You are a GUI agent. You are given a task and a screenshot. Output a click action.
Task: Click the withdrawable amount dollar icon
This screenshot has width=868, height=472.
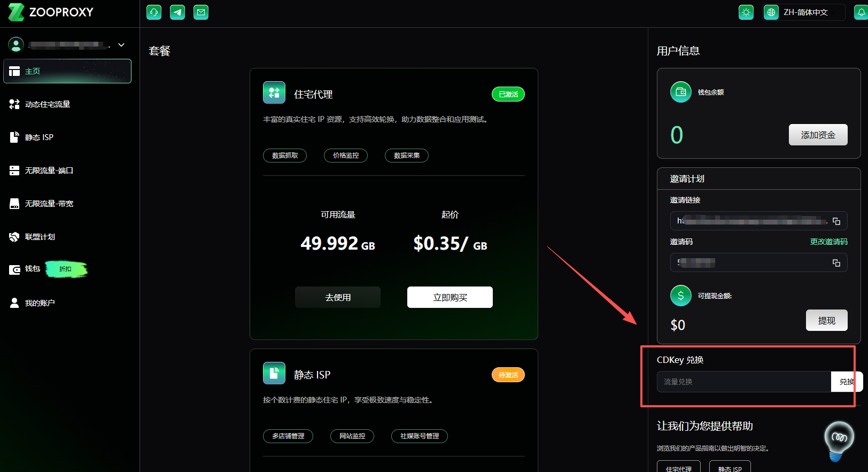tap(681, 296)
